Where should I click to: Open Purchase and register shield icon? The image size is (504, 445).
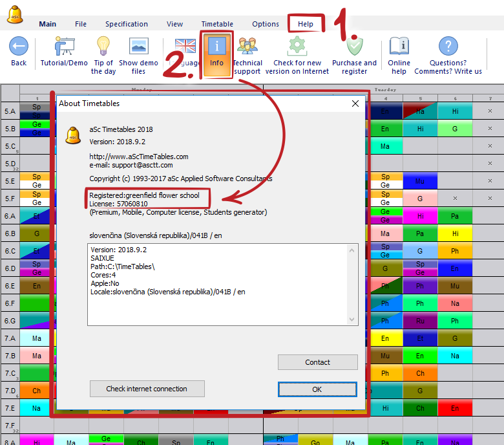[354, 47]
